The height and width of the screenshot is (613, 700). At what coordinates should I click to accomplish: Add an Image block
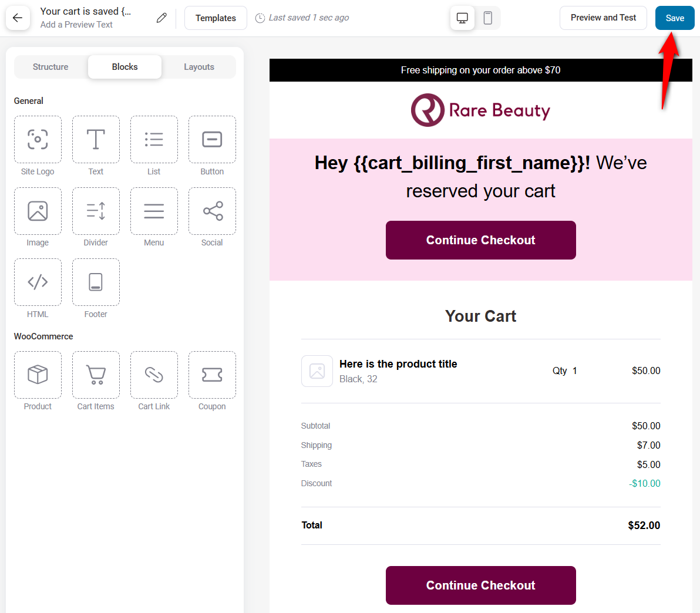[x=38, y=211]
